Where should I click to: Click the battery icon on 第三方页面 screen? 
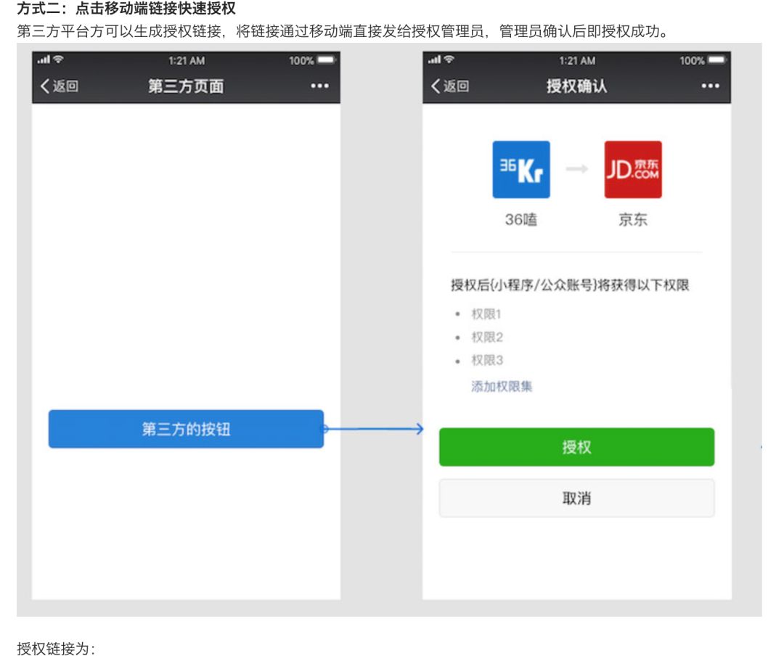(x=325, y=60)
